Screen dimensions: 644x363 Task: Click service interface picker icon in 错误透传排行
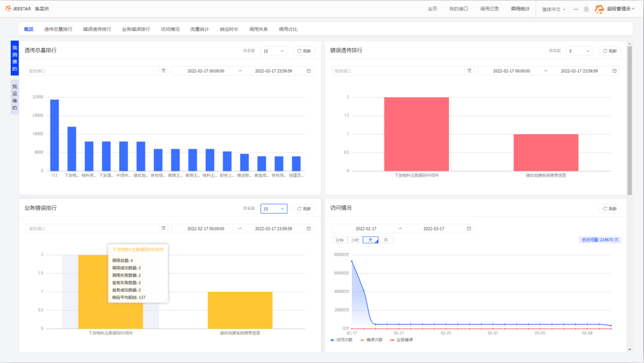pyautogui.click(x=469, y=71)
